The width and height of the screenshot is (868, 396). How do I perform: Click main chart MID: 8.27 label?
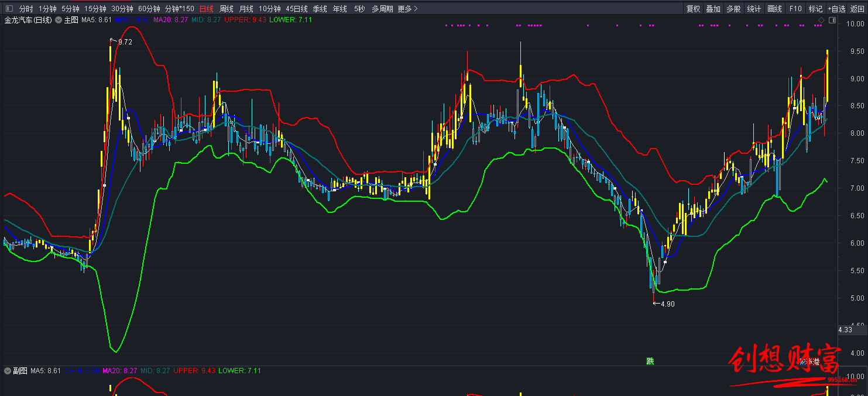tap(207, 20)
